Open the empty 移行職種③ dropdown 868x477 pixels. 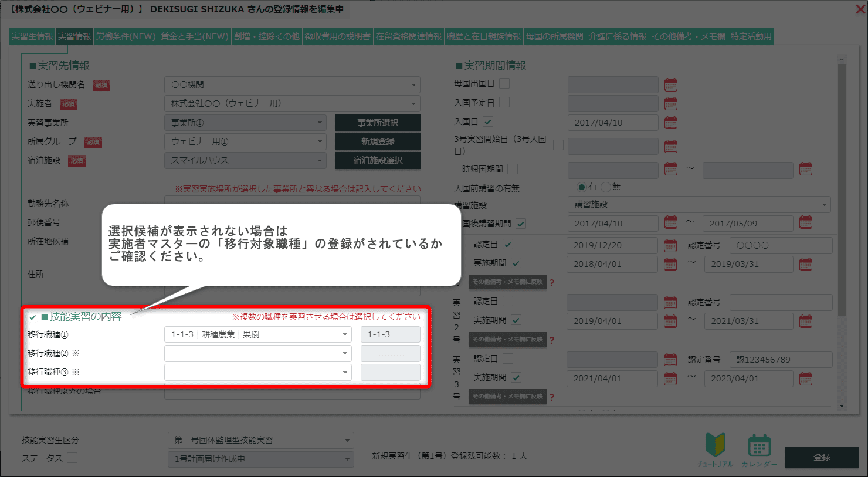[258, 372]
